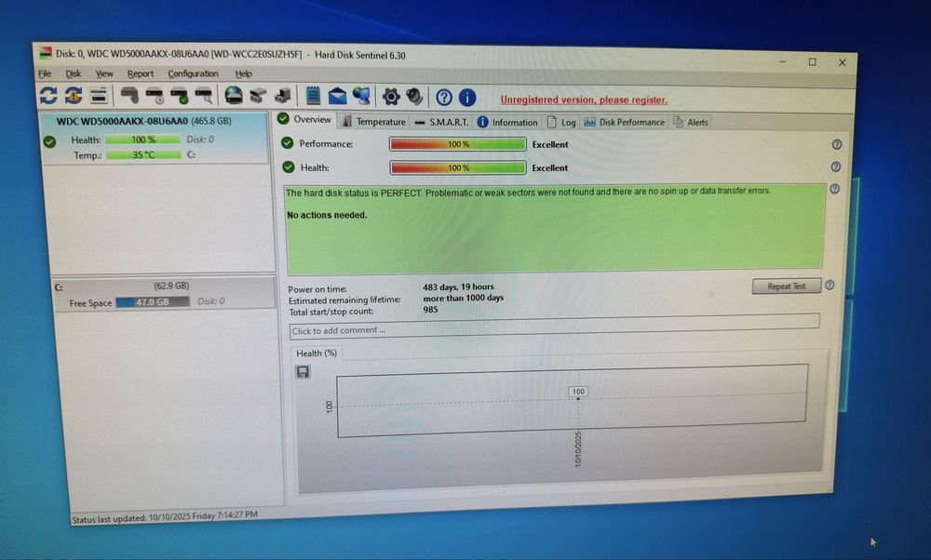This screenshot has width=931, height=560.
Task: Click the Power on time label
Action: pos(317,289)
